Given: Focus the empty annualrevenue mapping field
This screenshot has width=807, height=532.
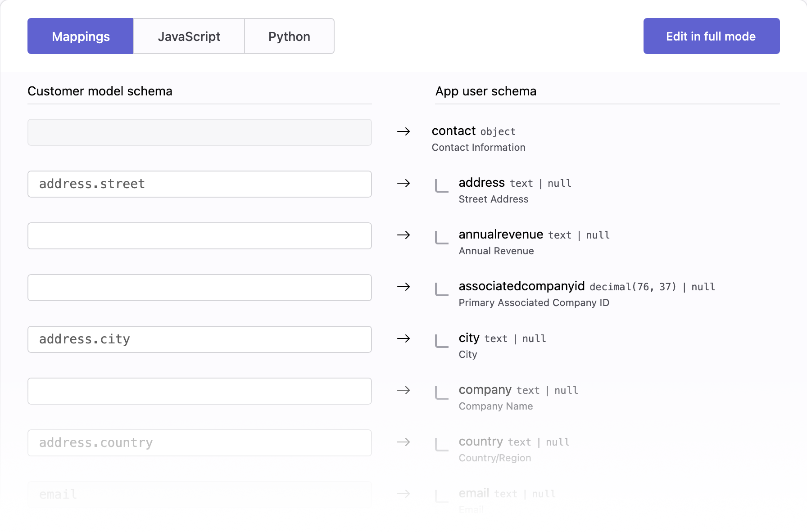Looking at the screenshot, I should (199, 236).
